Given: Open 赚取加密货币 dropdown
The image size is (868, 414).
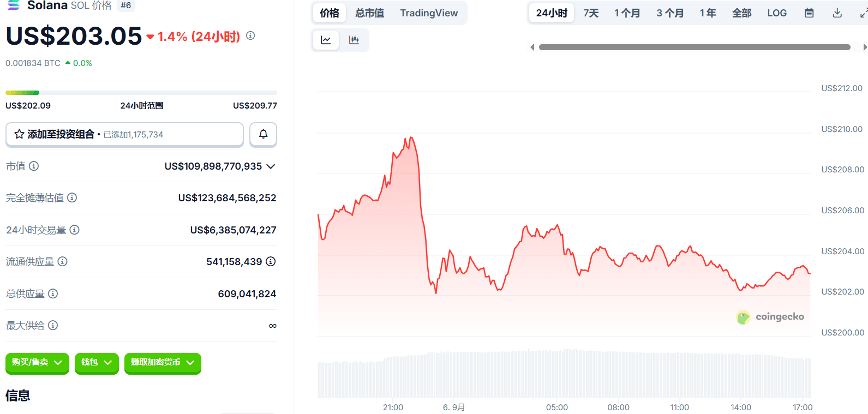Looking at the screenshot, I should pos(163,363).
